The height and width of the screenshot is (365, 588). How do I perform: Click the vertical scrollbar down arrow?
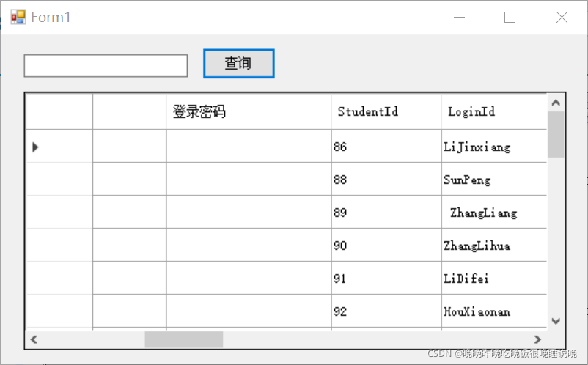556,321
